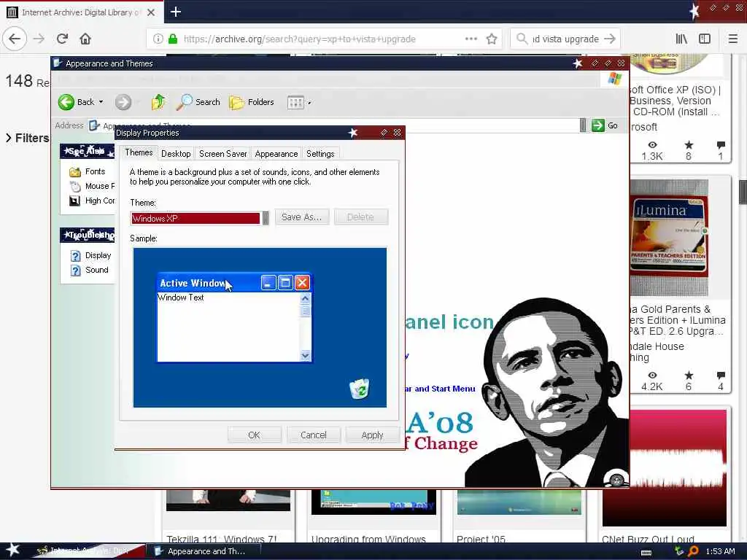The width and height of the screenshot is (747, 560).
Task: Click Cancel in Display Properties
Action: click(314, 435)
